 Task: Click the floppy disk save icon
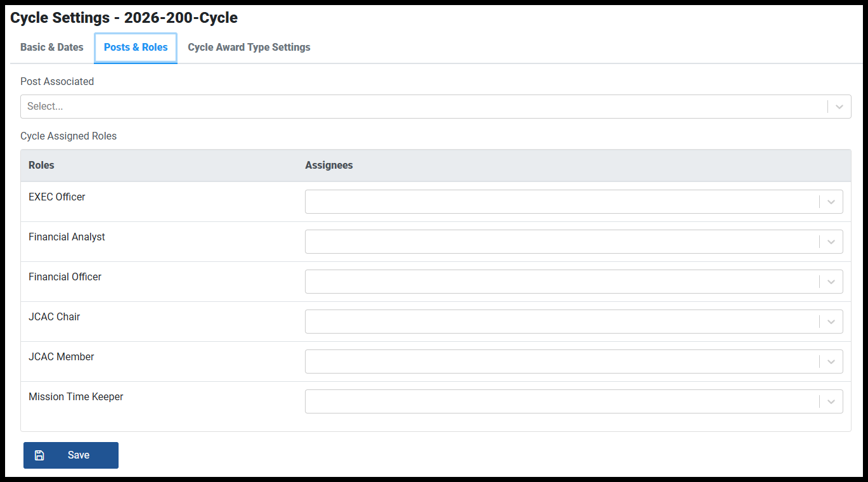tap(39, 455)
